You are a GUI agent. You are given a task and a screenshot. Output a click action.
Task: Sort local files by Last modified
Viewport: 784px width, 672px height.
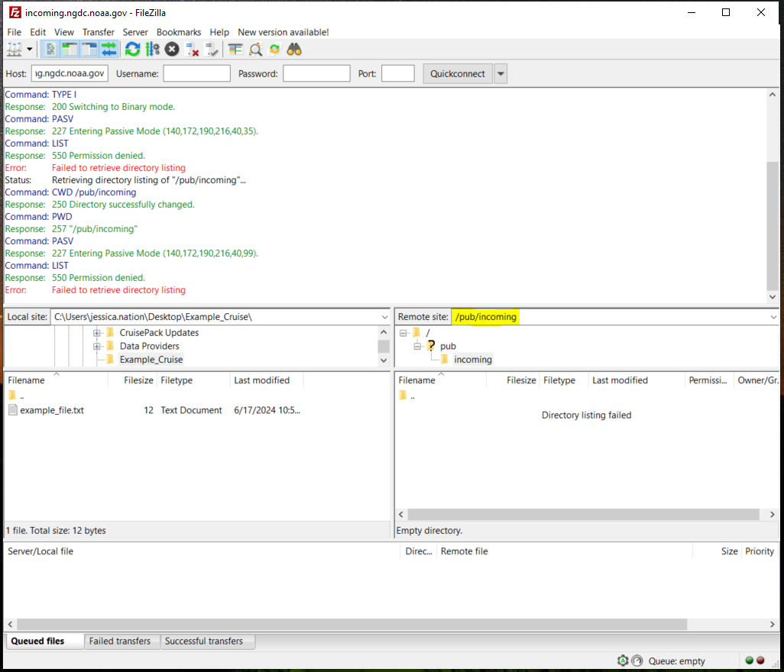point(267,380)
